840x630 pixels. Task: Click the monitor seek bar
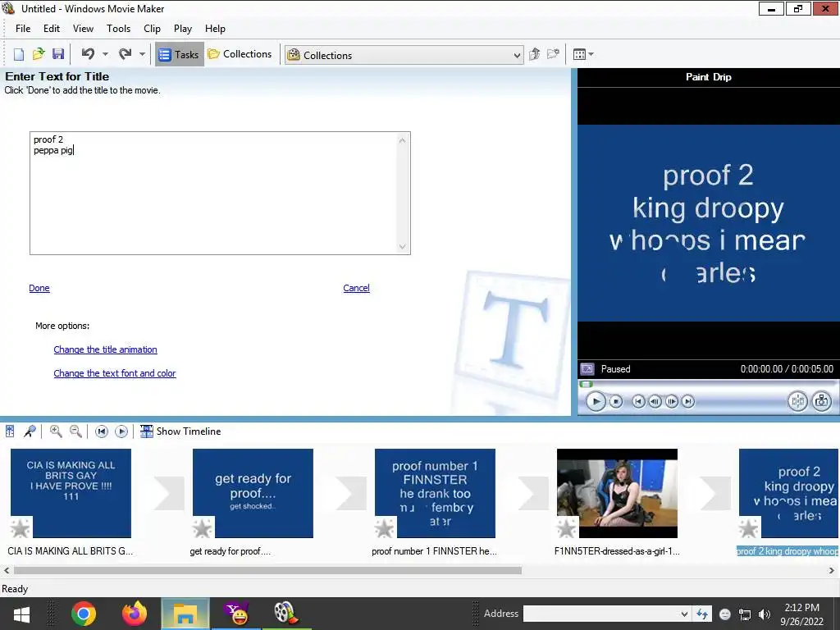coord(708,384)
